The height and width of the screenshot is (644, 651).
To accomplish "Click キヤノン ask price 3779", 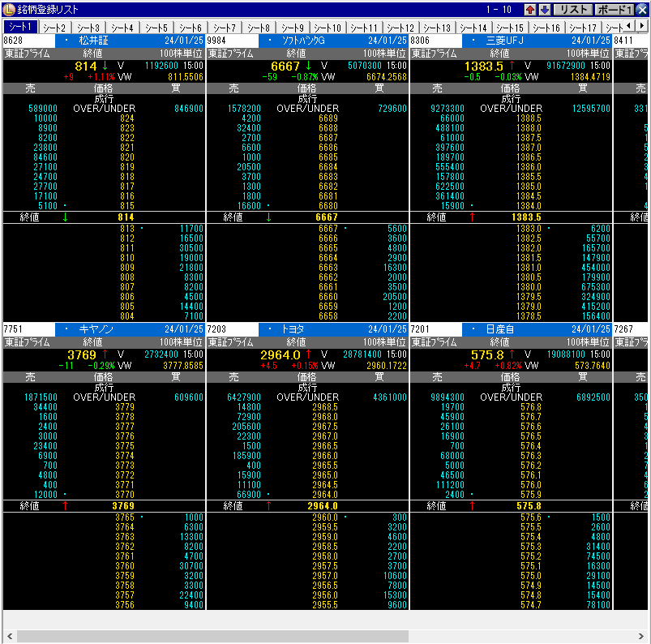I will coord(125,407).
